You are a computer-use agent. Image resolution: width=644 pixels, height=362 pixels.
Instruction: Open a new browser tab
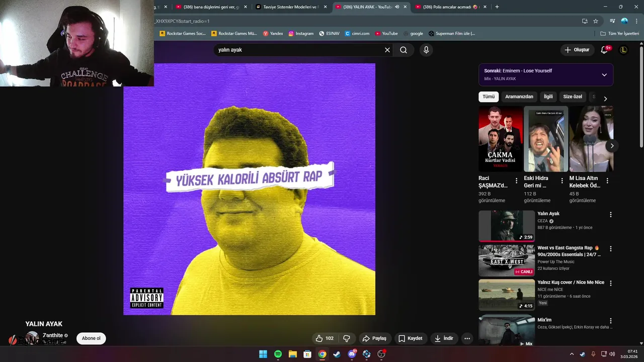(497, 7)
